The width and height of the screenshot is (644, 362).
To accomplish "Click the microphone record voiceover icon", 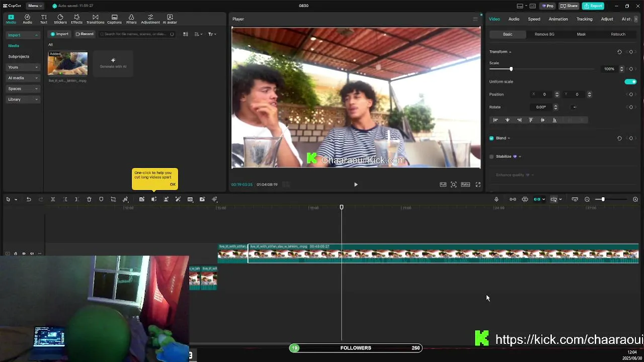I will point(496,200).
